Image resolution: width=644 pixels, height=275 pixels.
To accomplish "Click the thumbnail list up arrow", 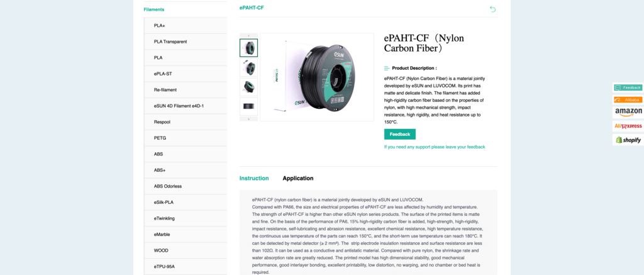I will (x=248, y=36).
